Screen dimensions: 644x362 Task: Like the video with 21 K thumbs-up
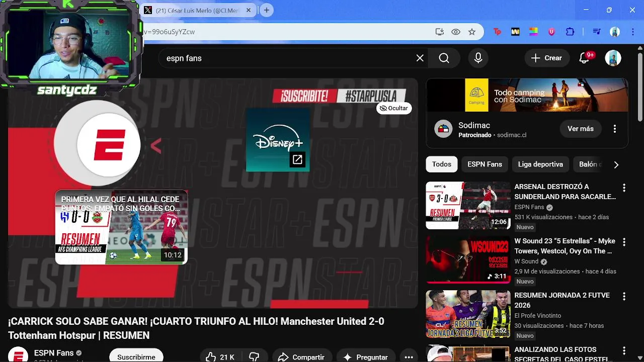(220, 356)
